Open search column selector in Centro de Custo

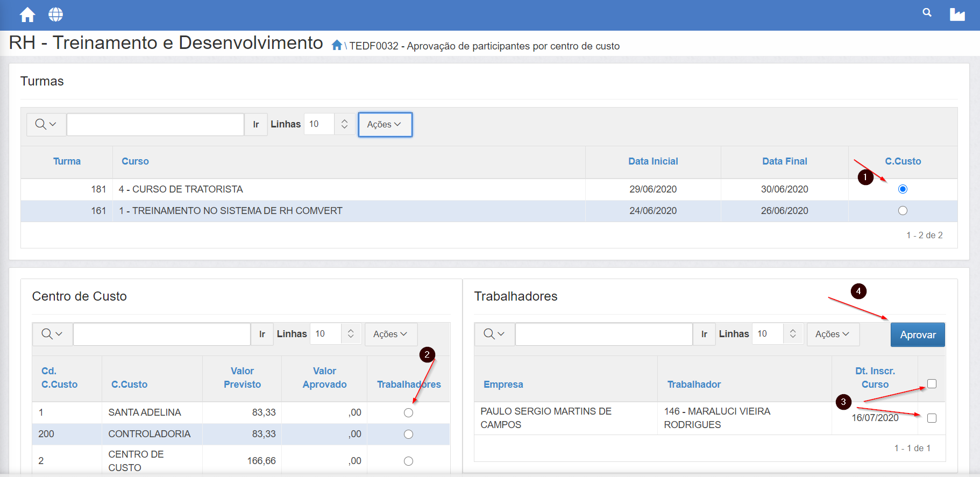point(52,334)
